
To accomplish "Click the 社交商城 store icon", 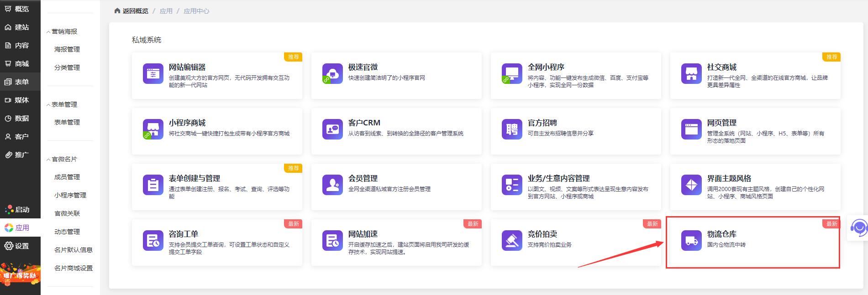I will (x=691, y=74).
